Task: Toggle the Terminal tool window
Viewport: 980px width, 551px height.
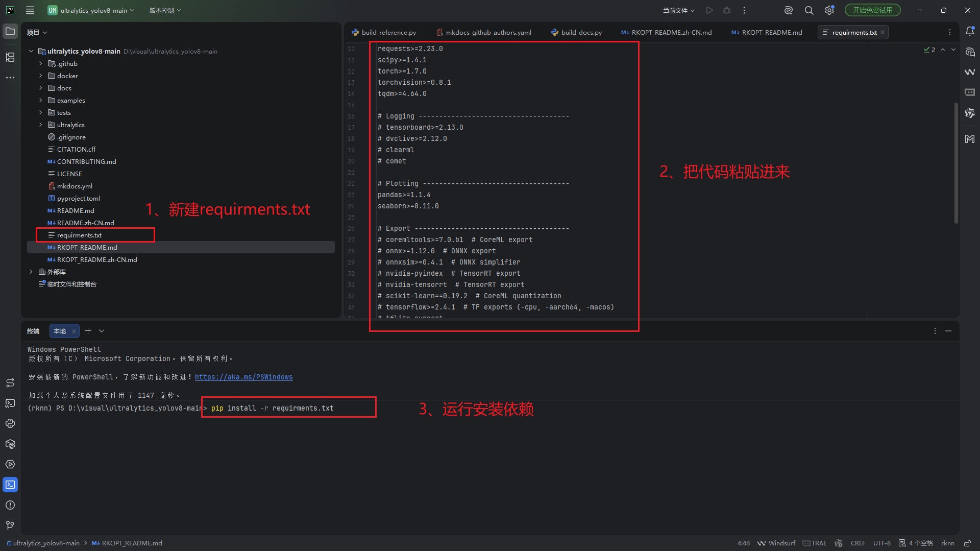Action: coord(10,485)
